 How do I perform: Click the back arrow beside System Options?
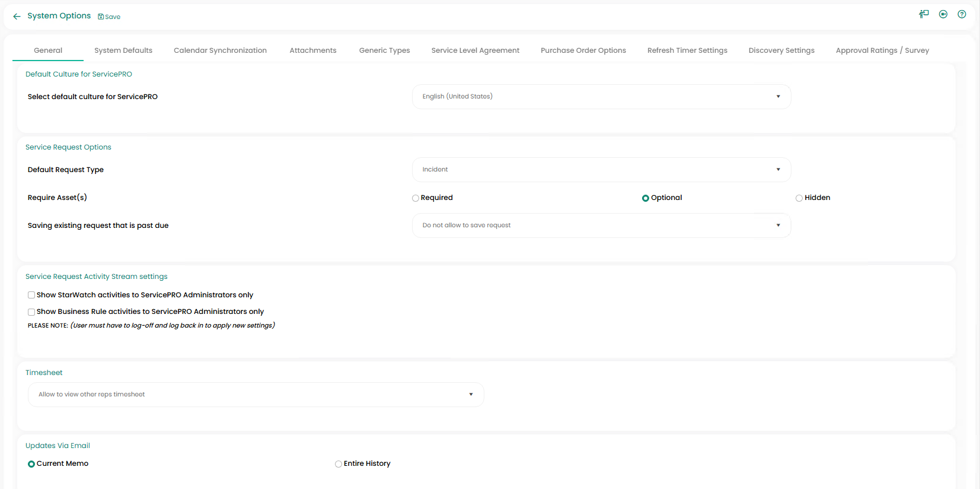17,17
